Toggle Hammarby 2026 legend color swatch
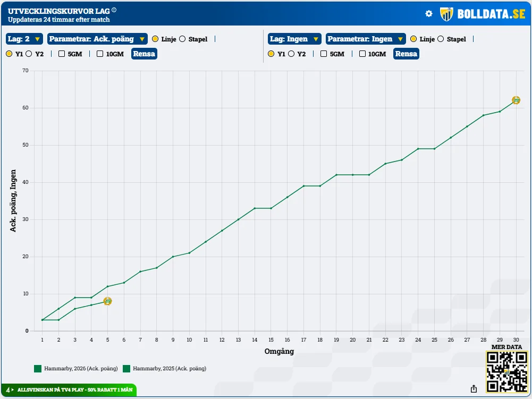 click(x=38, y=369)
